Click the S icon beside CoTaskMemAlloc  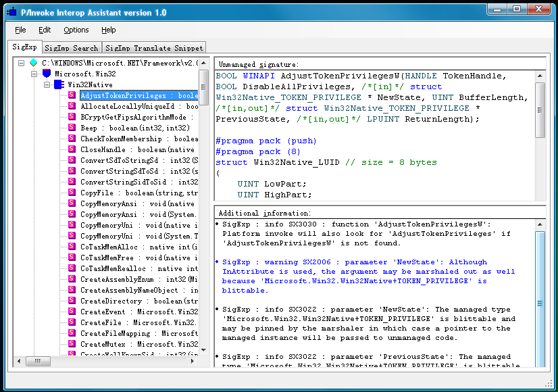[72, 247]
